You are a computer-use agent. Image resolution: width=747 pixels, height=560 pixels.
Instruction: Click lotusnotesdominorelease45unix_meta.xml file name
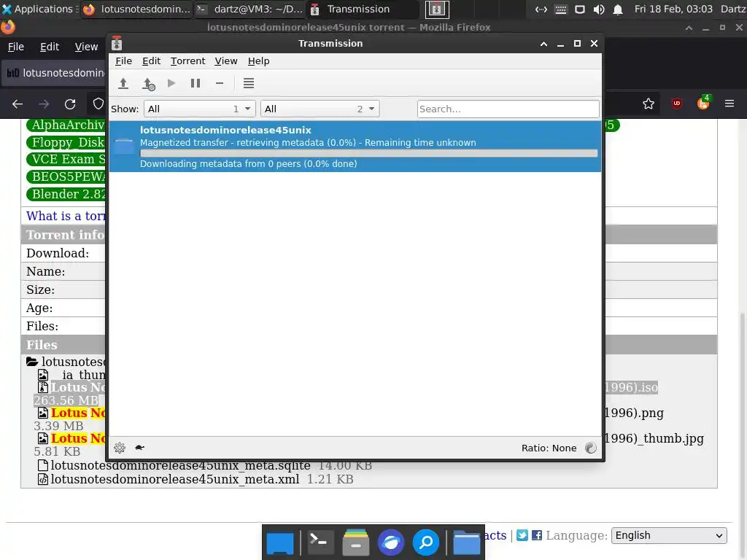pyautogui.click(x=175, y=479)
